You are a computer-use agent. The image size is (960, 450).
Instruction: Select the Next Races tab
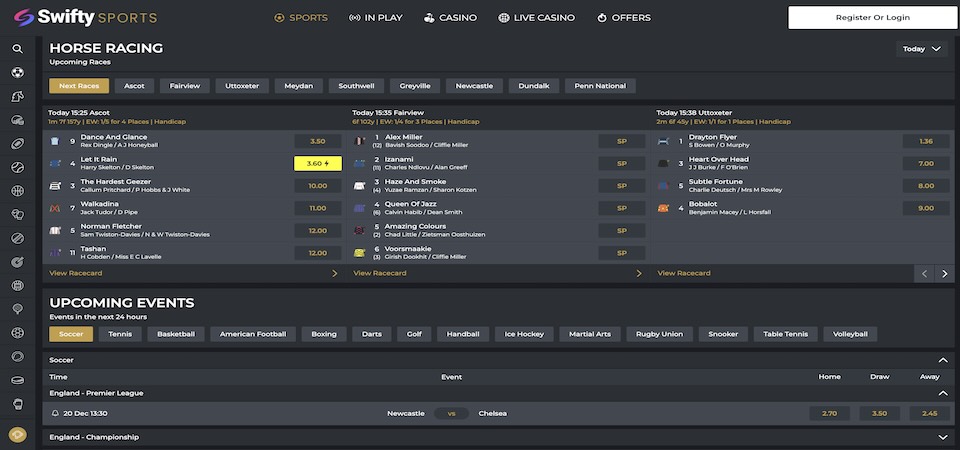[79, 86]
